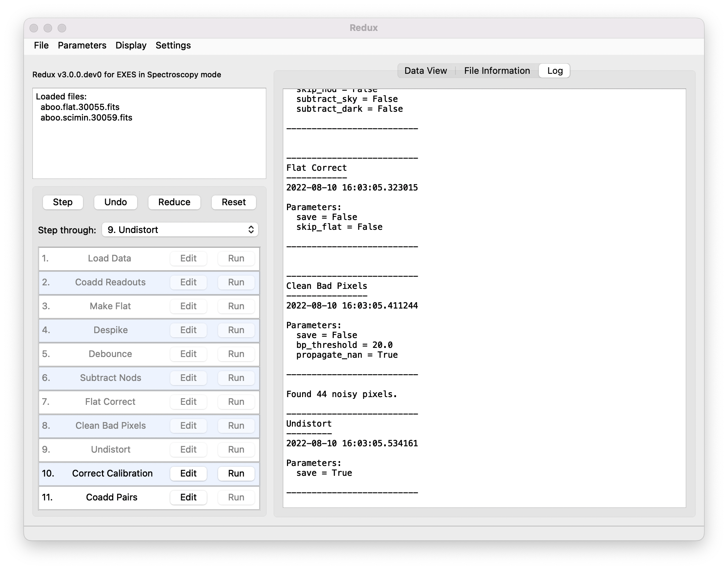
Task: Switch to the Data View tab
Action: (425, 70)
